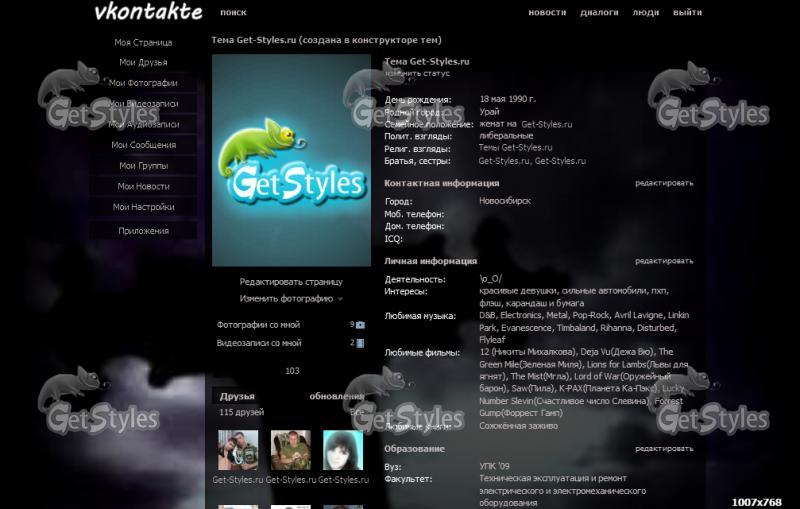This screenshot has width=800, height=509.
Task: Click the Друзья section header
Action: (237, 396)
